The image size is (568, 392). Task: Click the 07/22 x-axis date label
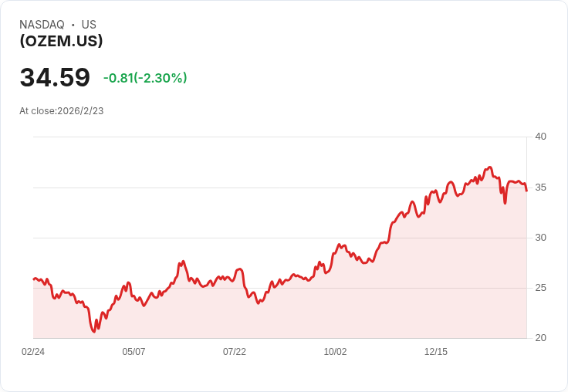tap(235, 352)
